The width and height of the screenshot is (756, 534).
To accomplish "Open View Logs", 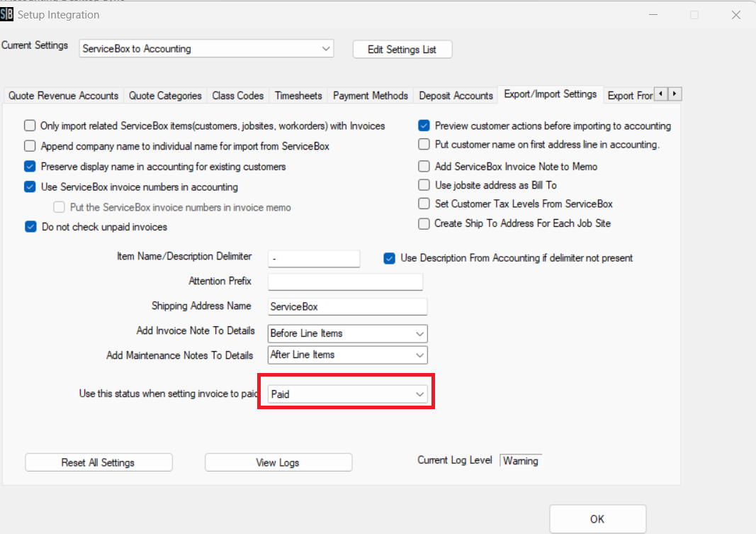I will pyautogui.click(x=278, y=462).
